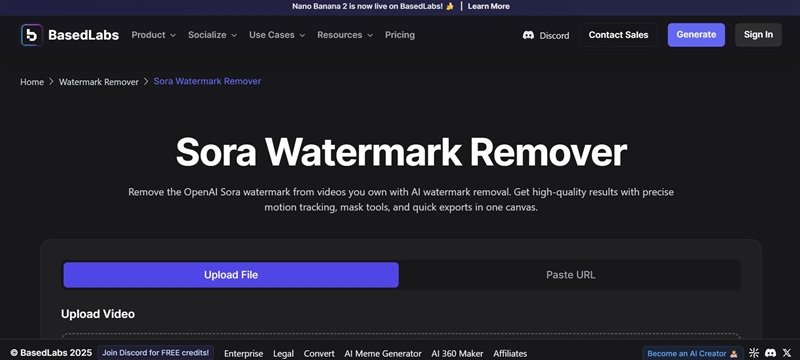Open the Enterprise footer link

(243, 353)
